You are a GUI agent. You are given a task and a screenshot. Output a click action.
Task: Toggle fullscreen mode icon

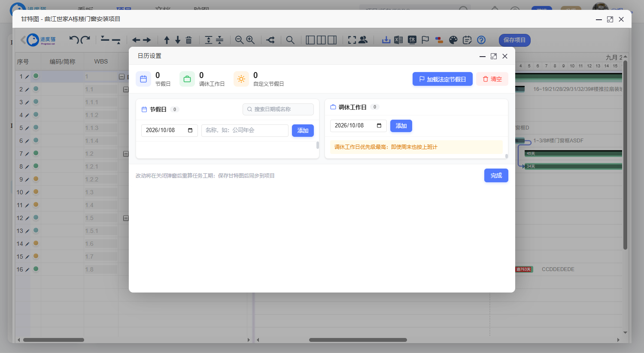click(x=352, y=40)
